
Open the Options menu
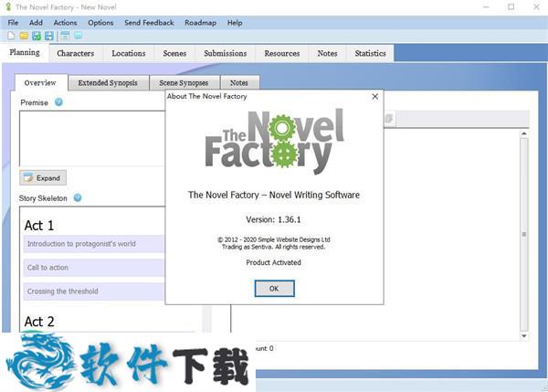[x=100, y=23]
